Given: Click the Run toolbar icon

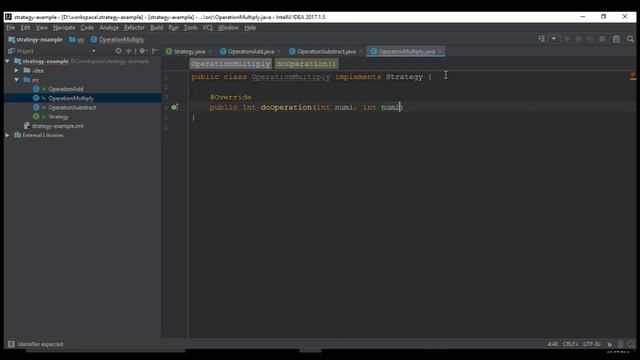Looking at the screenshot, I should tap(567, 39).
